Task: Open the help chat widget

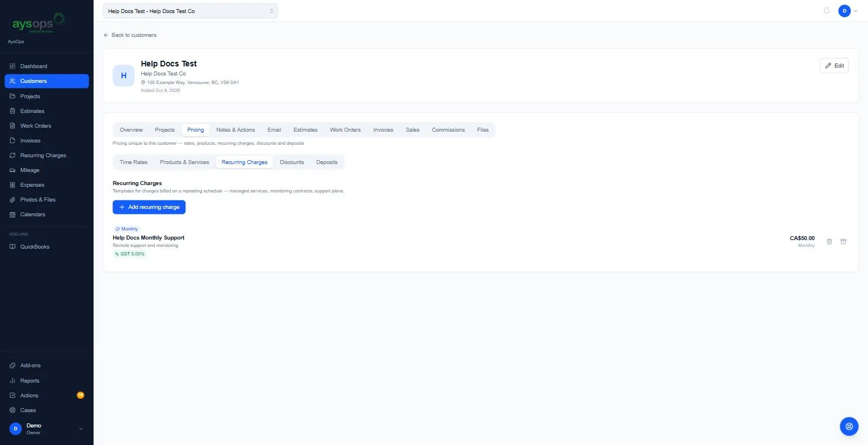Action: (849, 426)
